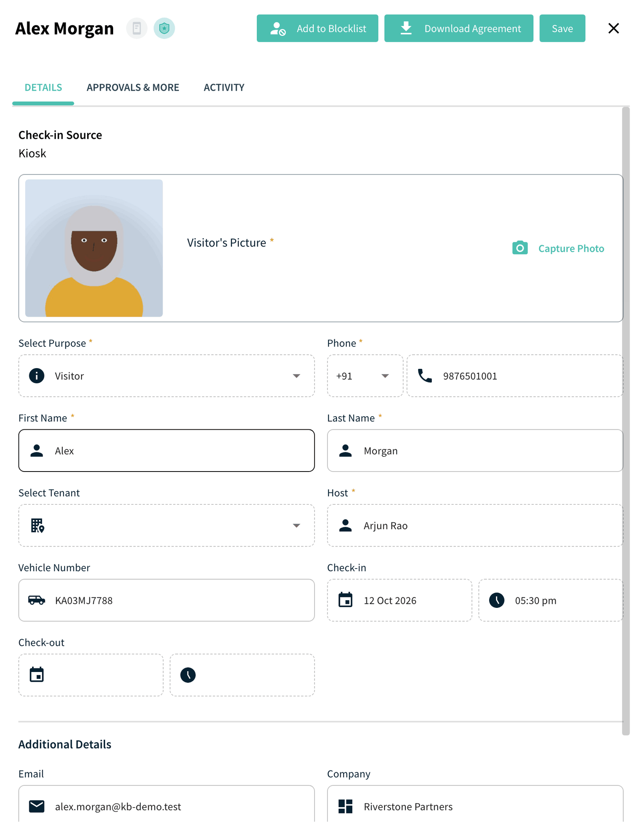Click the grid icon in Company field
This screenshot has width=642, height=840.
click(x=345, y=806)
